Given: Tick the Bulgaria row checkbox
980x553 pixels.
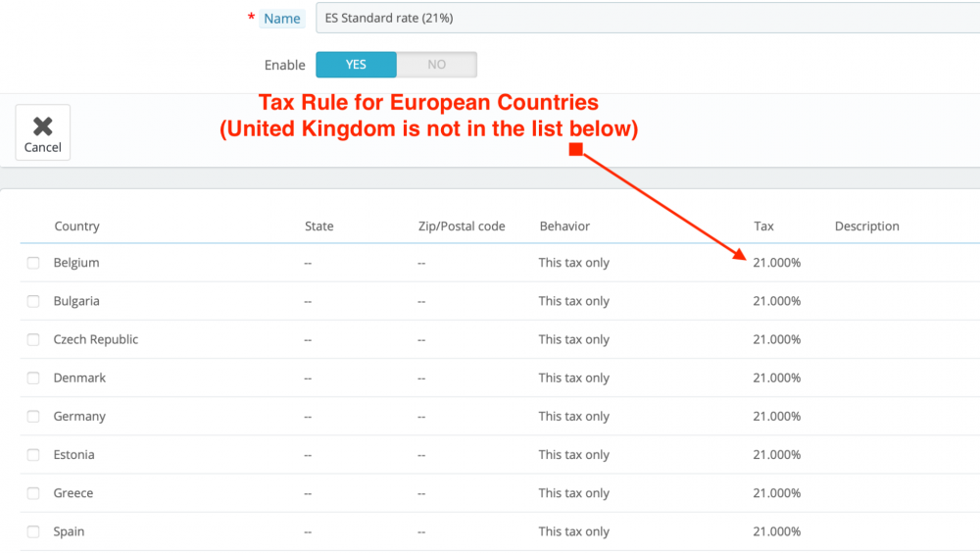Looking at the screenshot, I should pyautogui.click(x=33, y=301).
